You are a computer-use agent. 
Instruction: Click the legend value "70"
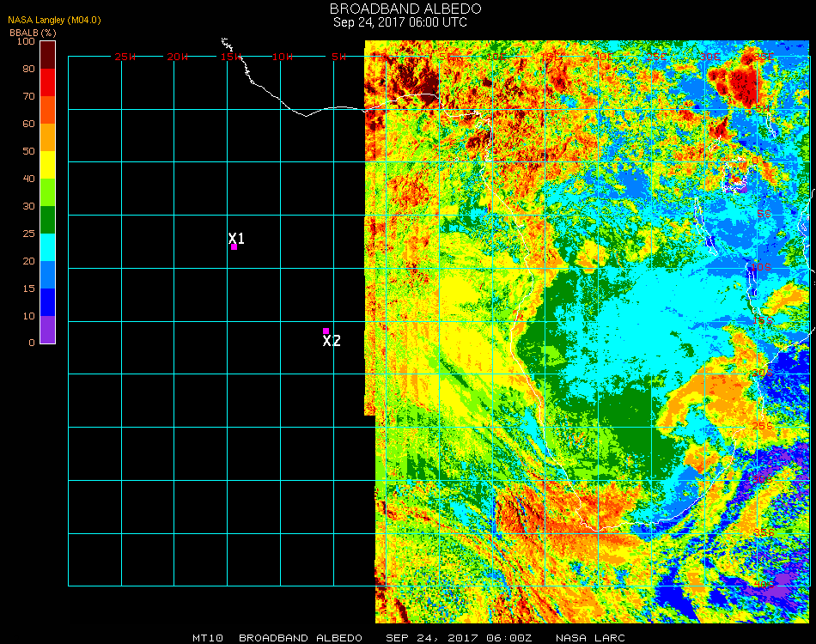coord(28,96)
